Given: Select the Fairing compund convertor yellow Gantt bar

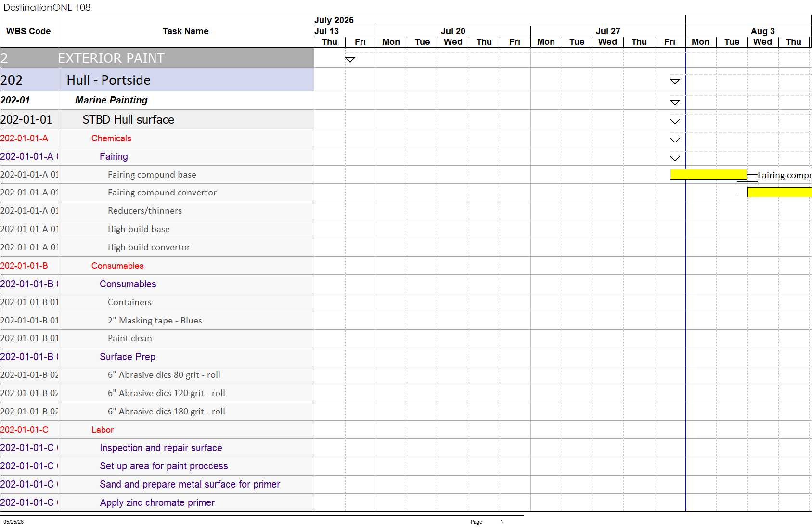Looking at the screenshot, I should [x=779, y=193].
